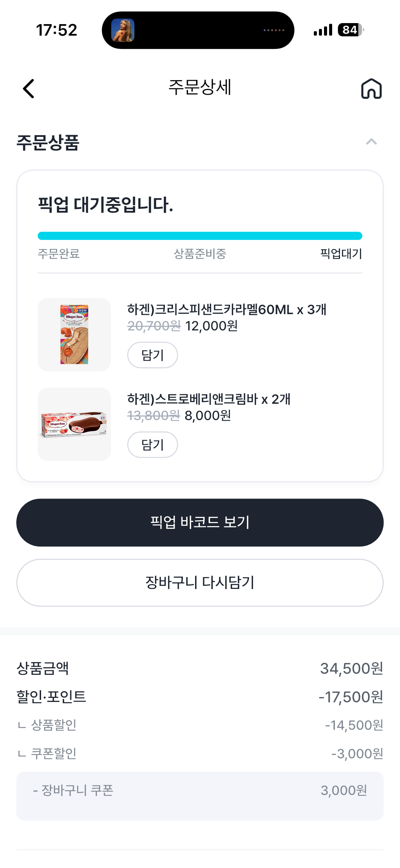Click the cyan order progress bar

[200, 236]
